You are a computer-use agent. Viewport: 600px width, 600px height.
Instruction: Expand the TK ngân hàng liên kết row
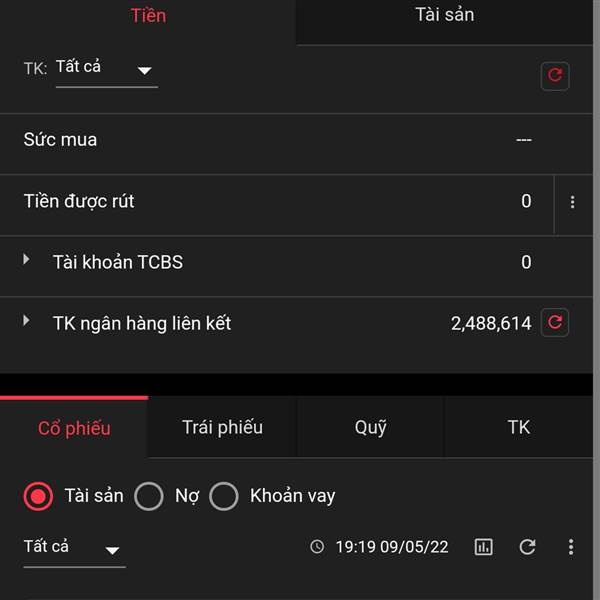pyautogui.click(x=27, y=321)
